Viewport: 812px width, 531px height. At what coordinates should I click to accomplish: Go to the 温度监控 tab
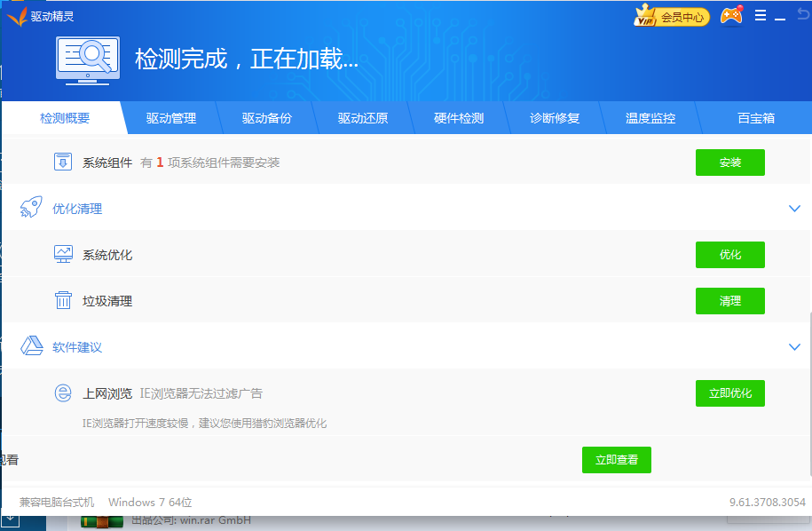[x=650, y=118]
